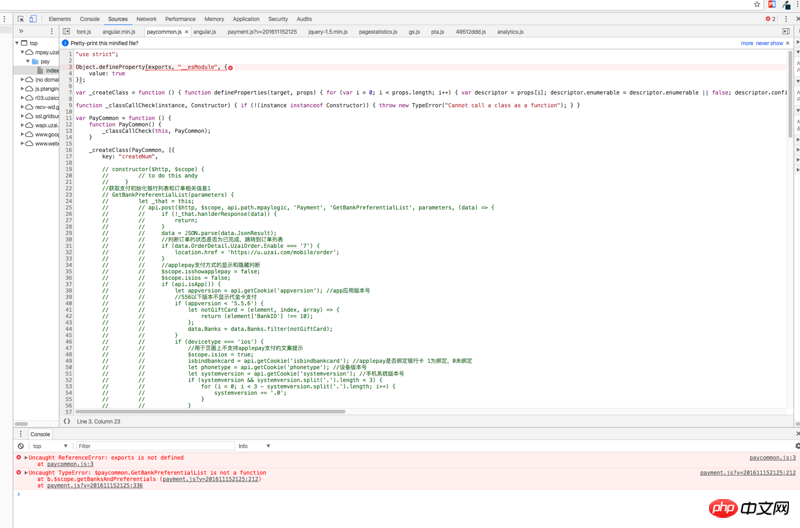The width and height of the screenshot is (800, 528).
Task: Expand the Uncaught TypeError message
Action: tap(26, 472)
